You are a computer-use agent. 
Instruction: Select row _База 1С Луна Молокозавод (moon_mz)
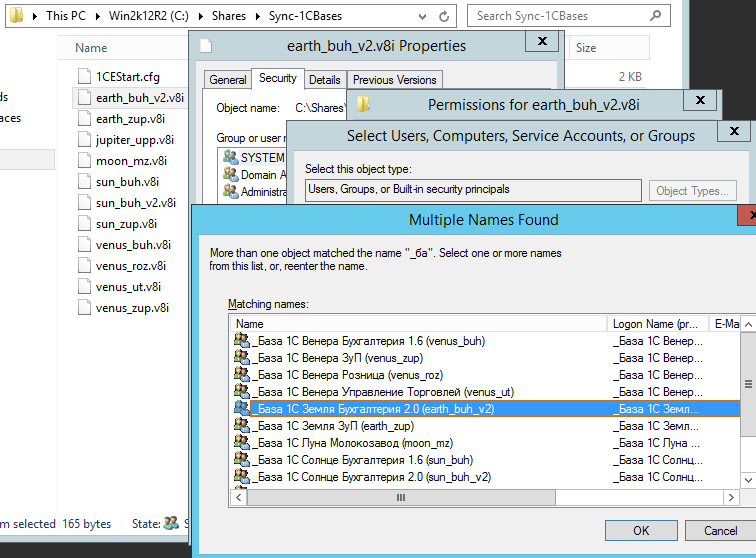(486, 443)
